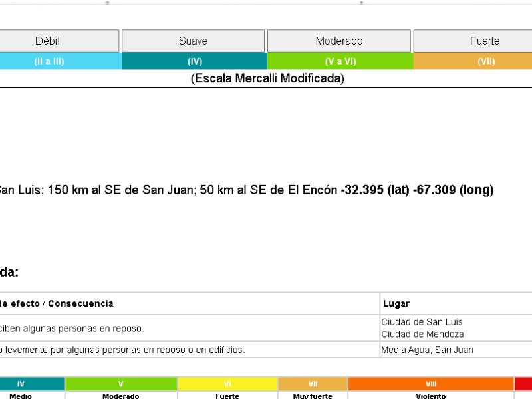
Task: Click the Fuerte intensity button
Action: [473, 41]
